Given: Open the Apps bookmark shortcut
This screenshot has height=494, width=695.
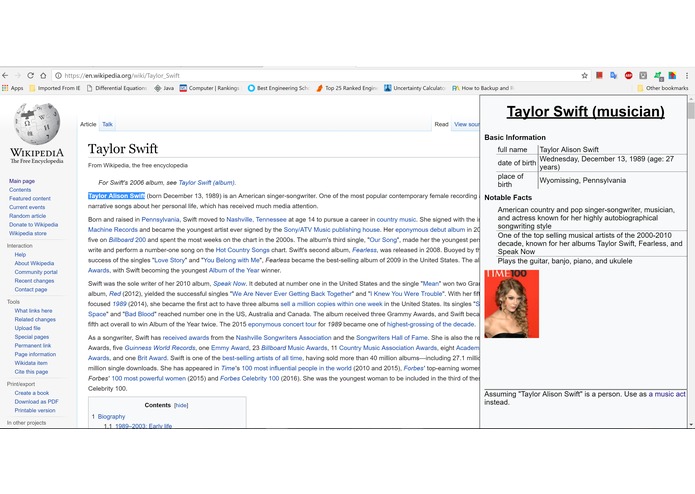Looking at the screenshot, I should click(x=12, y=88).
